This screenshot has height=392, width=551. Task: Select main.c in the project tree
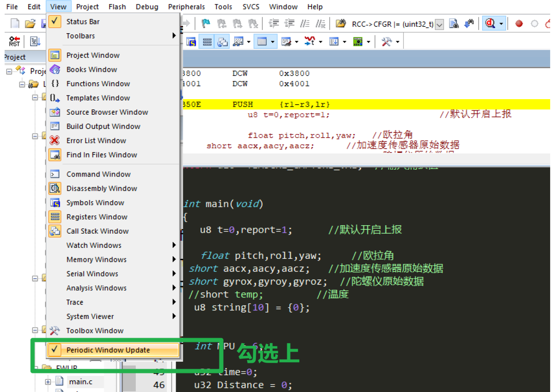coord(81,382)
